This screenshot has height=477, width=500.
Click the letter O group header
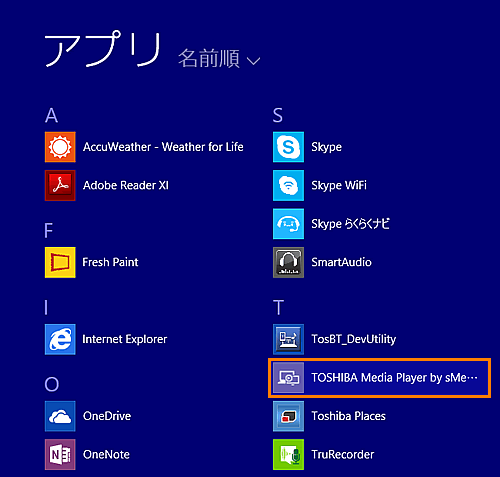pos(52,384)
